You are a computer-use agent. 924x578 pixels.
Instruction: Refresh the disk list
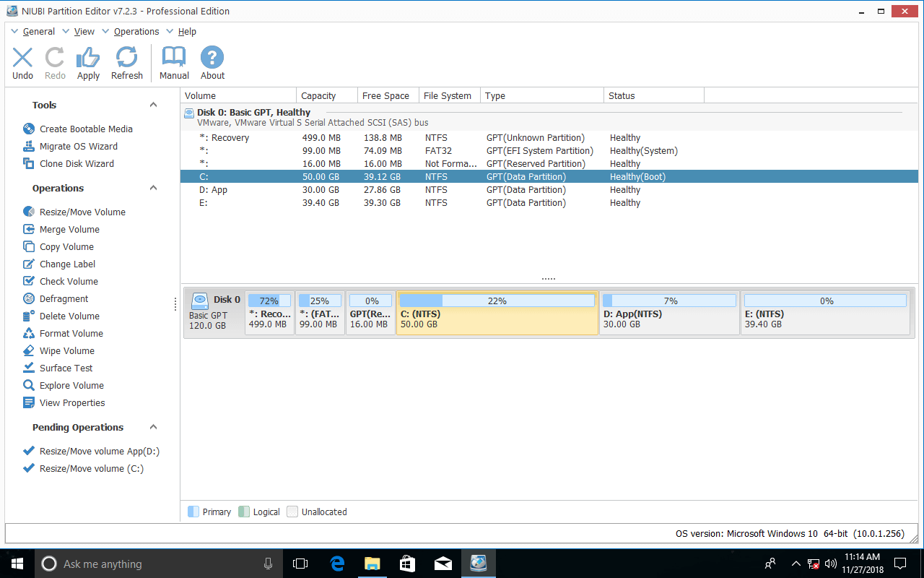pyautogui.click(x=127, y=58)
